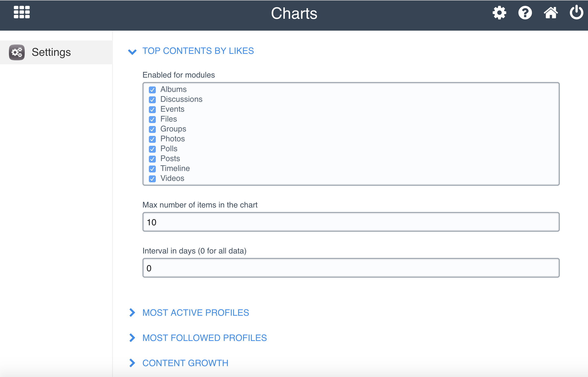
Task: Click the gear settings icon in header
Action: point(499,13)
